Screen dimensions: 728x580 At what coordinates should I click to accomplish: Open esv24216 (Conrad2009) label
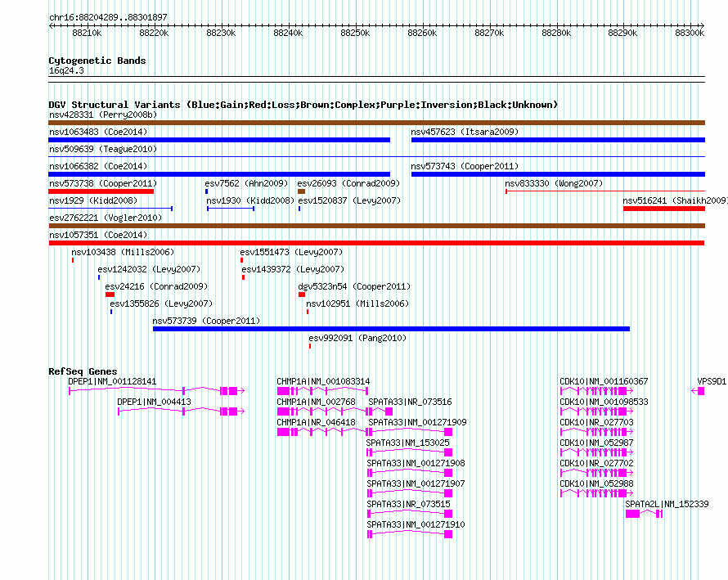pos(156,286)
